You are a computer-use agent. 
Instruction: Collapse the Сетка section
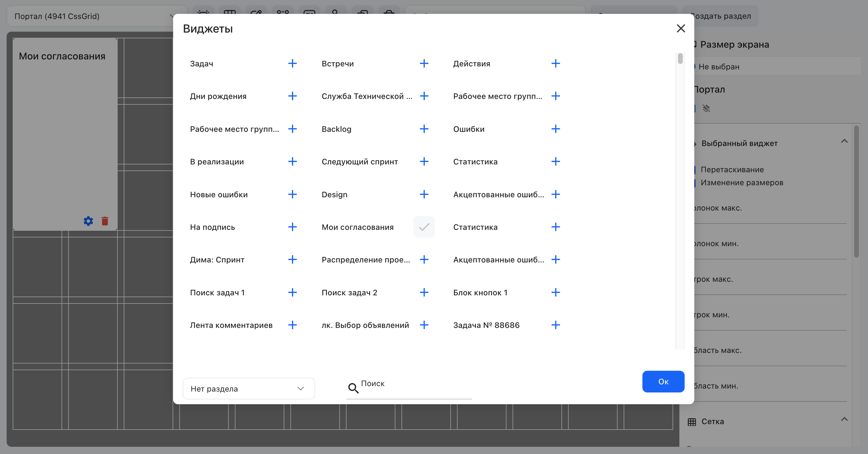coord(844,419)
